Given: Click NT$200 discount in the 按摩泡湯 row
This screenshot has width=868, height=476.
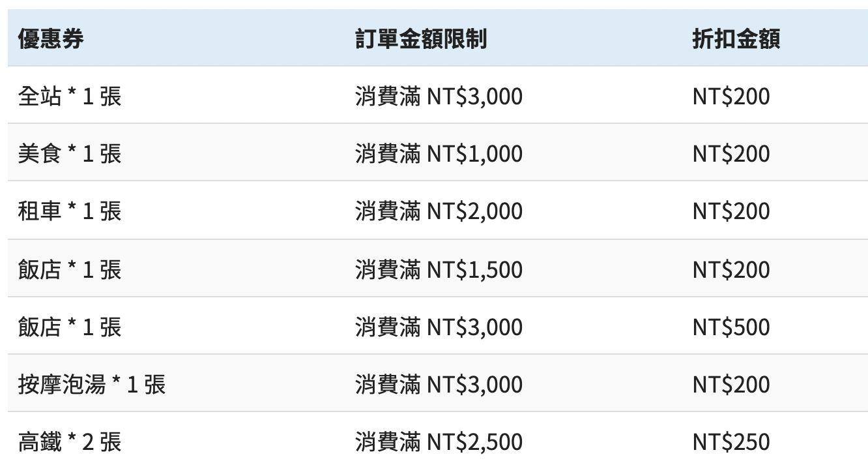Looking at the screenshot, I should (x=731, y=384).
